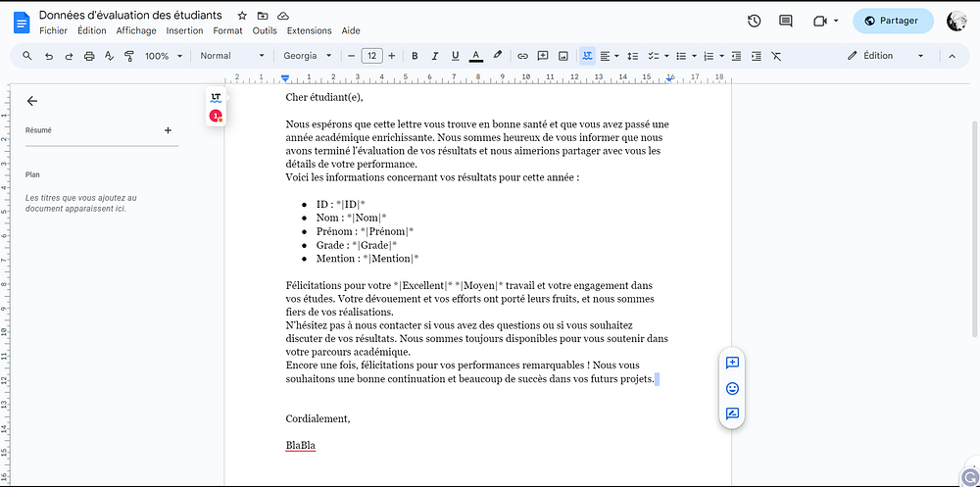
Task: Close the outline panel with back arrow
Action: [32, 101]
